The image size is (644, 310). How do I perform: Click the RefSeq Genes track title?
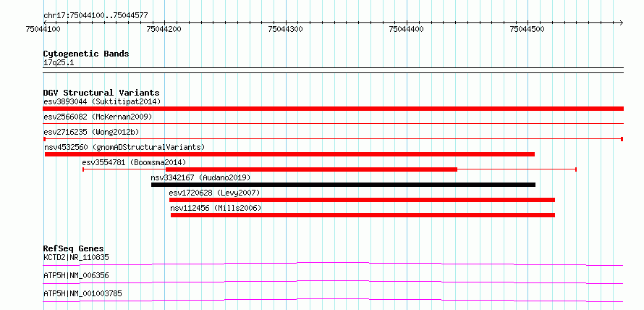[x=74, y=248]
